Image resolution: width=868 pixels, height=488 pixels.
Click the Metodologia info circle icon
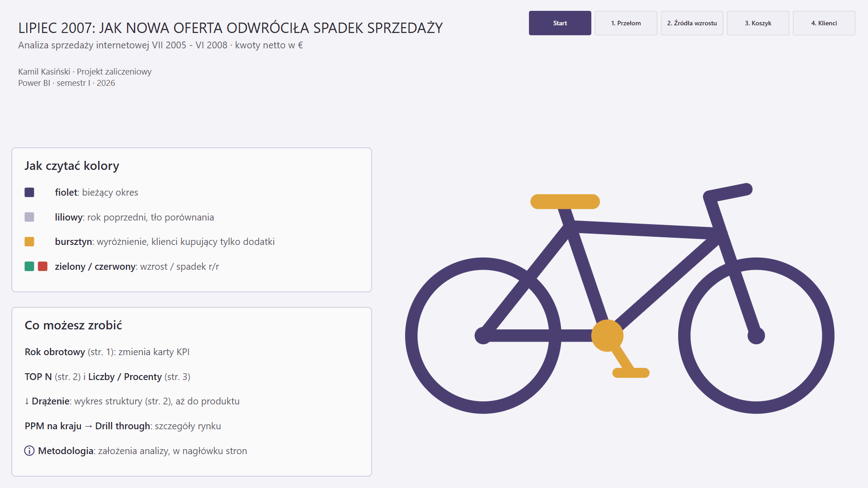coord(29,451)
